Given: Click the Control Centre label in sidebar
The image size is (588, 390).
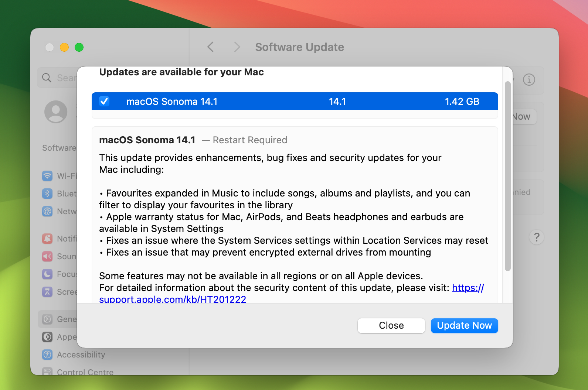Looking at the screenshot, I should (x=85, y=372).
